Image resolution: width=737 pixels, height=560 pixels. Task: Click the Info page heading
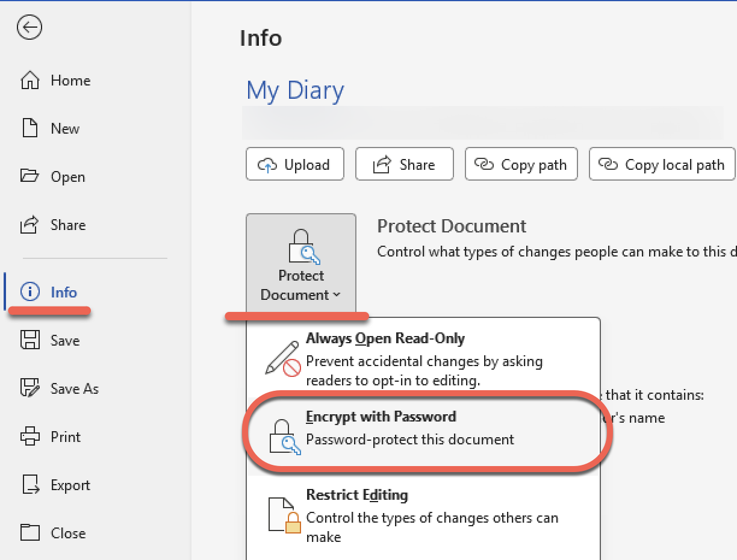pos(261,38)
